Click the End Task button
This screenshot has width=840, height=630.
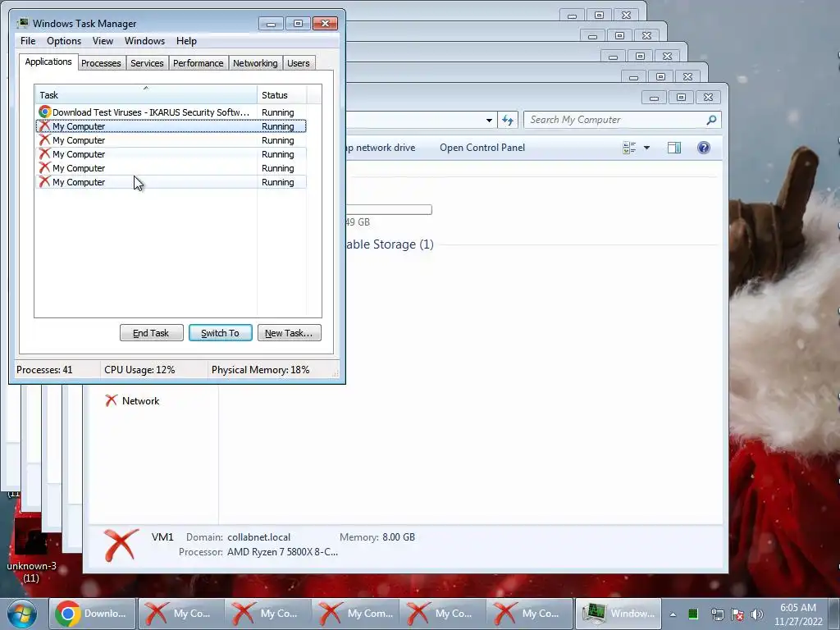coord(152,333)
